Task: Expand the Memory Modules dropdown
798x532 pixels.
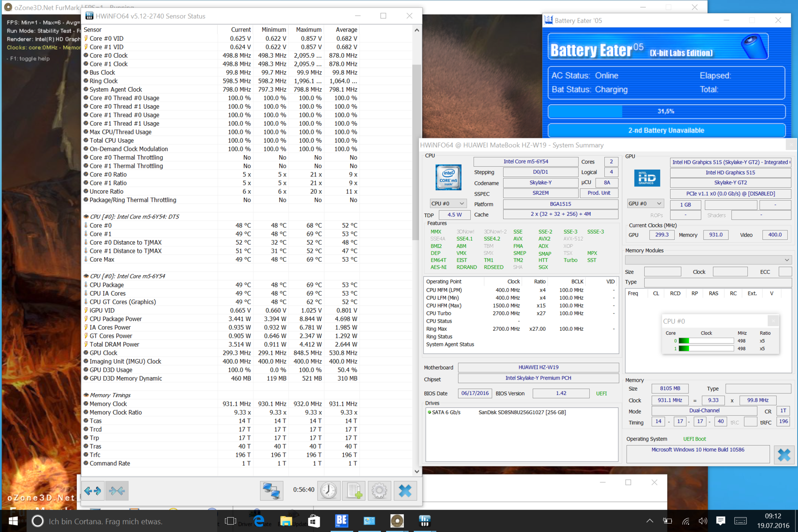Action: [x=708, y=260]
